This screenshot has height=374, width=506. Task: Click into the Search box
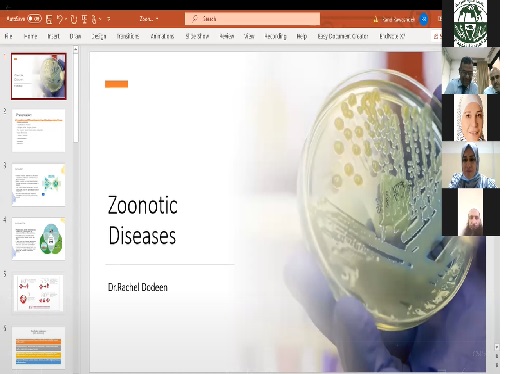click(252, 19)
